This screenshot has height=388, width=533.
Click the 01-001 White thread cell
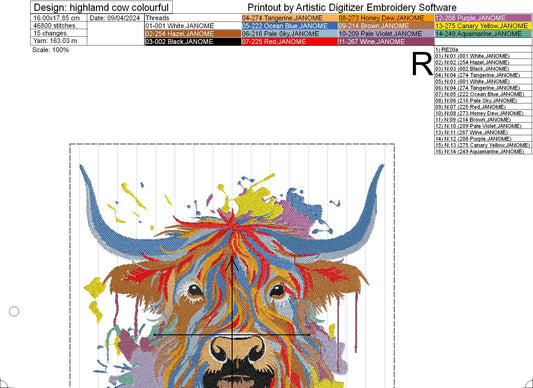193,26
